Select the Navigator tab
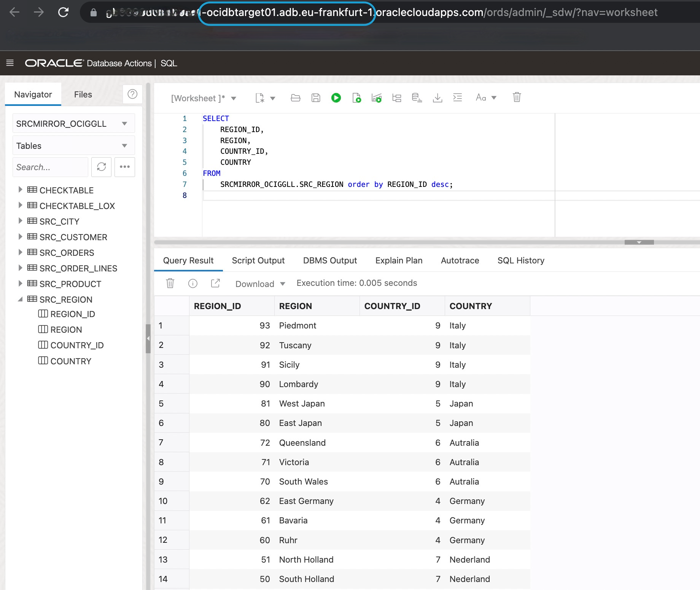The width and height of the screenshot is (700, 590). [33, 94]
